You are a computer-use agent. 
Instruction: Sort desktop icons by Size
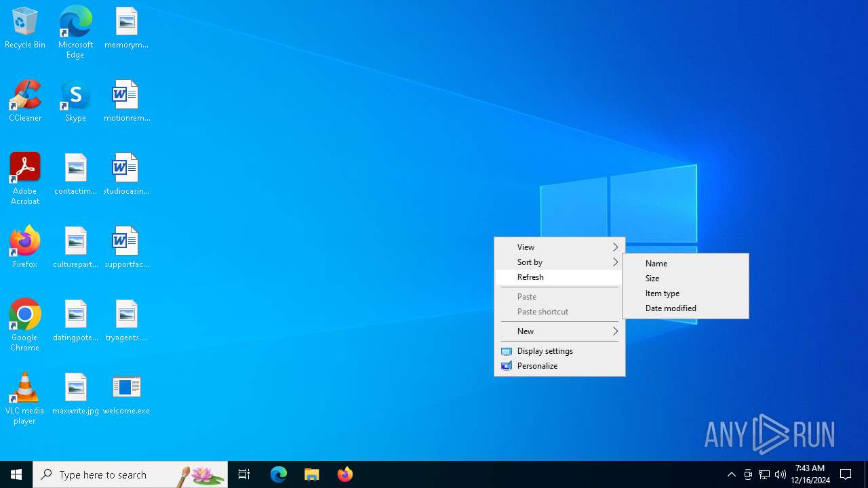(686, 279)
